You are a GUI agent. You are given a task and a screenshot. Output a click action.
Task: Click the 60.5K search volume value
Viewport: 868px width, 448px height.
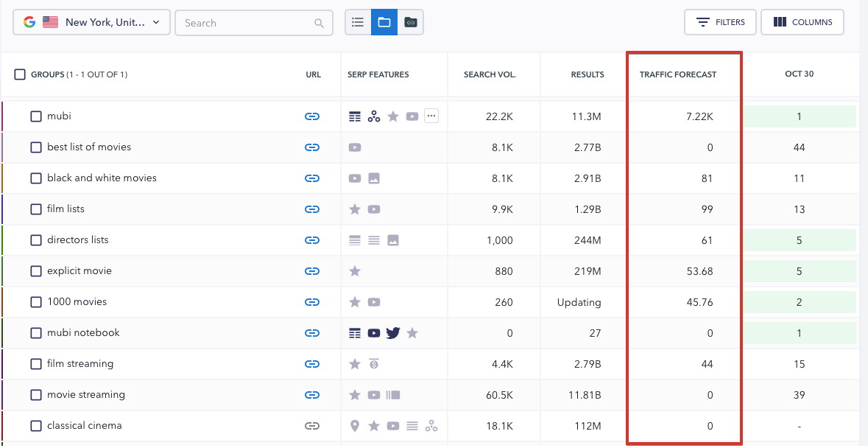pos(498,396)
